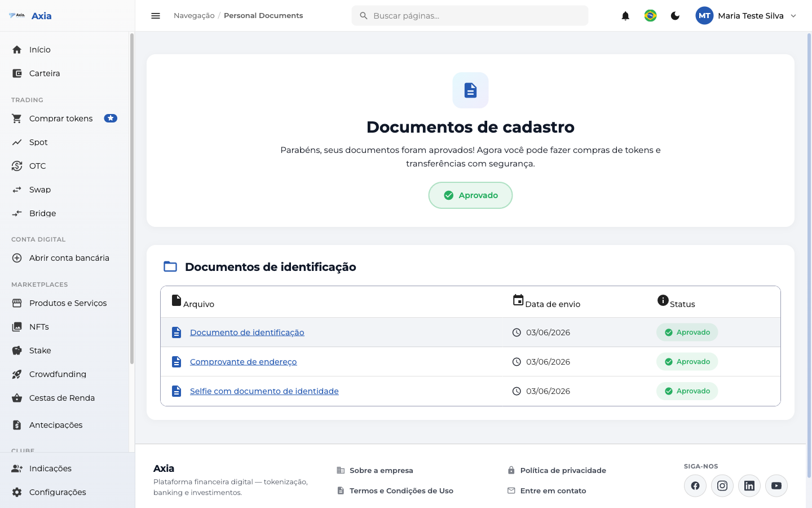Viewport: 812px width, 508px height.
Task: Click the search magnifier icon
Action: coord(364,16)
